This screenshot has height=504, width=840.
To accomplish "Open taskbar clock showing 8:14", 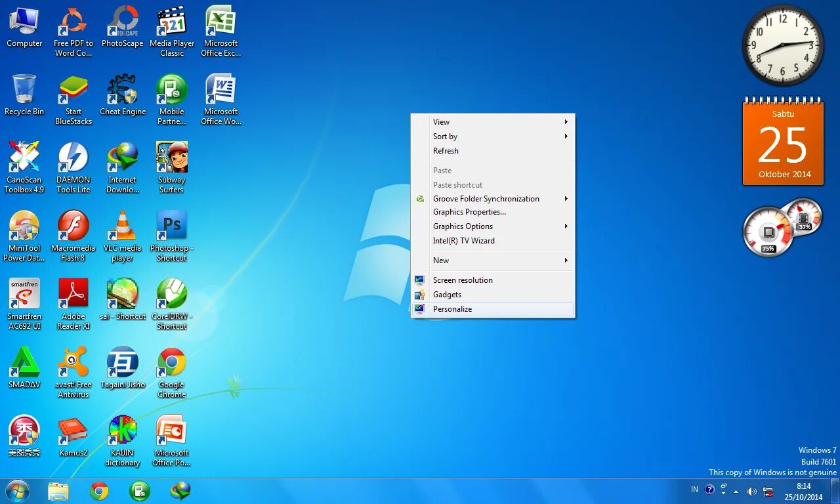I will pyautogui.click(x=804, y=492).
